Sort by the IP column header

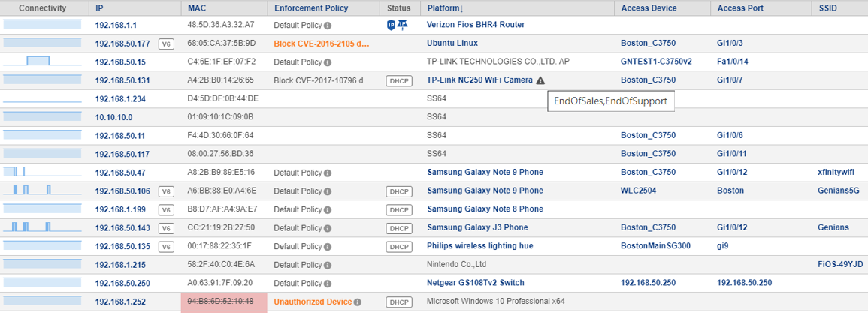(100, 8)
